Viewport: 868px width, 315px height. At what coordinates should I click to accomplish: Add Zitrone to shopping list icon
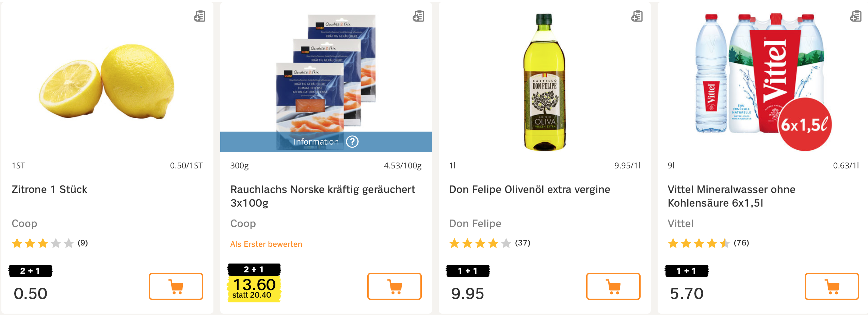199,16
